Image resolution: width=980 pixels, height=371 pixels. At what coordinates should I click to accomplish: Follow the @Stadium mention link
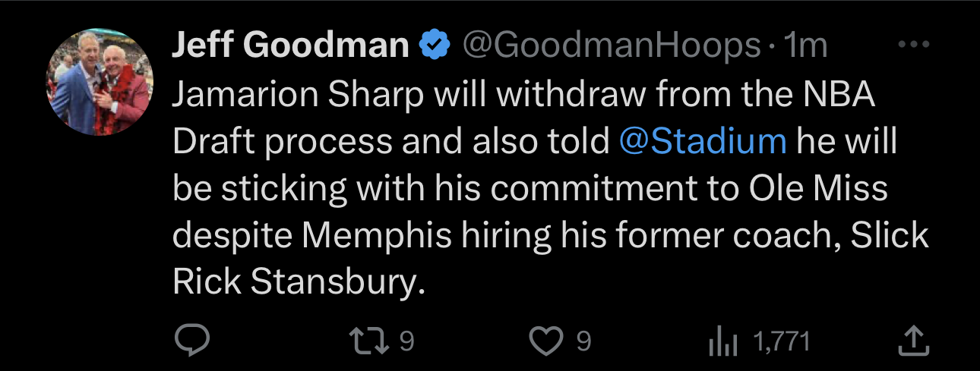[703, 142]
